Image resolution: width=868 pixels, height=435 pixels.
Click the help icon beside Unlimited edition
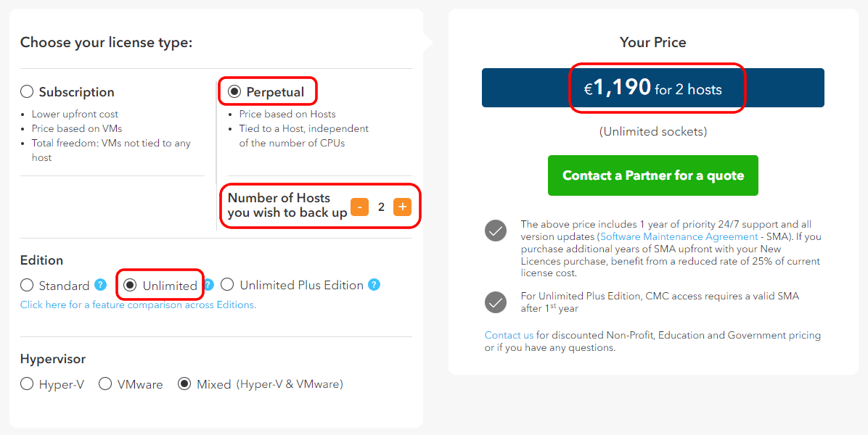click(x=209, y=285)
